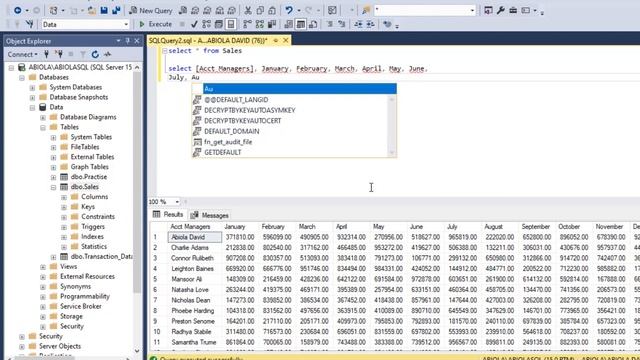Click Disconnect plug icon in Object Explorer
Viewport: 640px width, 360px height.
click(x=59, y=54)
